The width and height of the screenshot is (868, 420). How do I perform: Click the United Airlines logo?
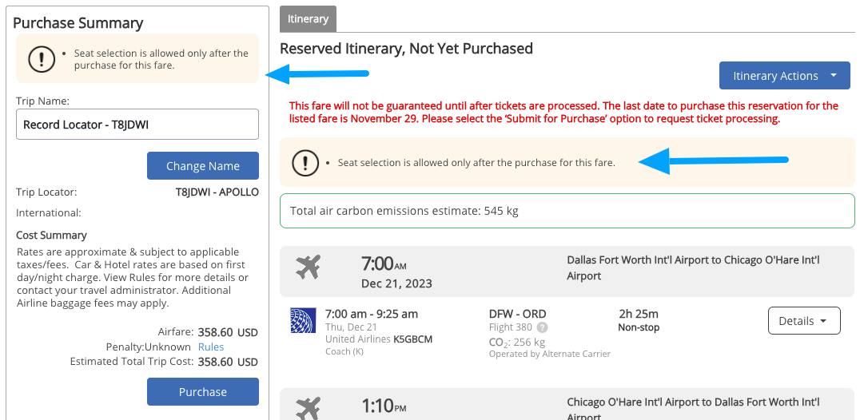[x=298, y=321]
